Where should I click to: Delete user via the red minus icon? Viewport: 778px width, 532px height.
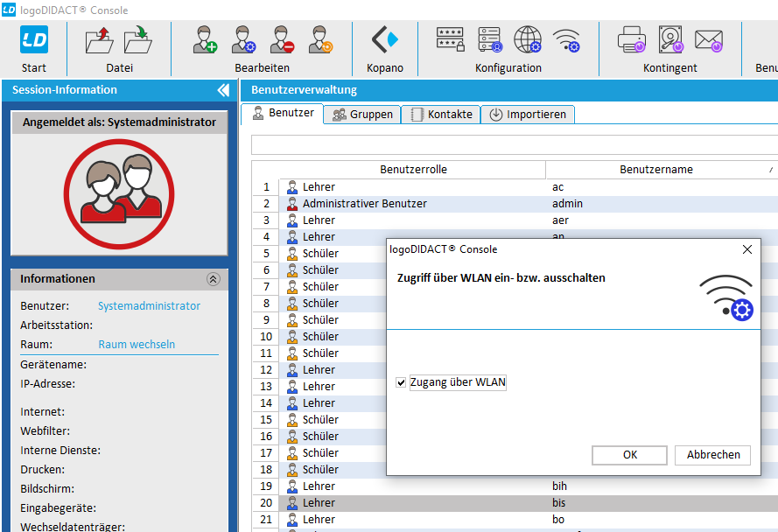tap(282, 39)
